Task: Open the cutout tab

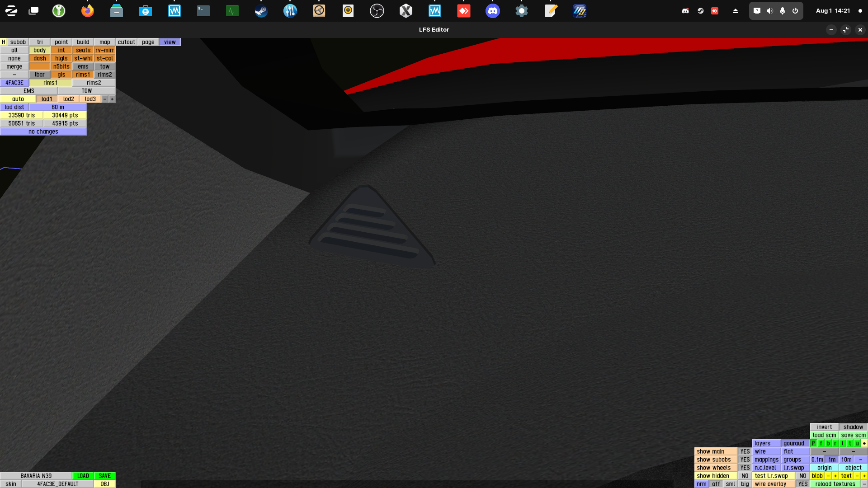Action: coord(127,42)
